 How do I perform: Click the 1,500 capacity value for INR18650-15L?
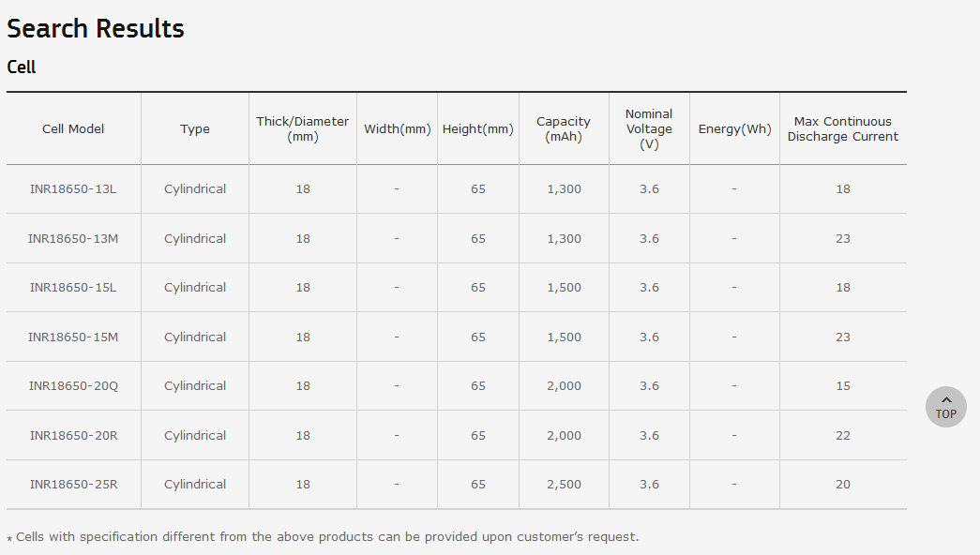564,288
